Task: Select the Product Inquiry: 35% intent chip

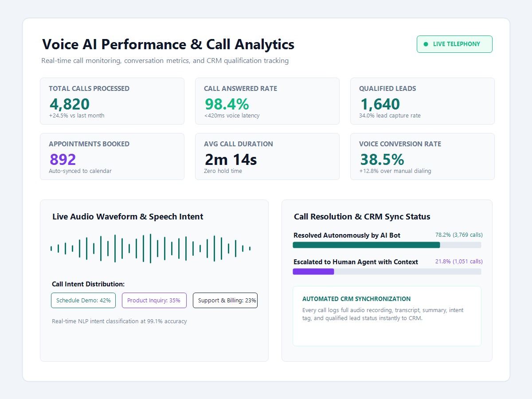Action: 154,300
